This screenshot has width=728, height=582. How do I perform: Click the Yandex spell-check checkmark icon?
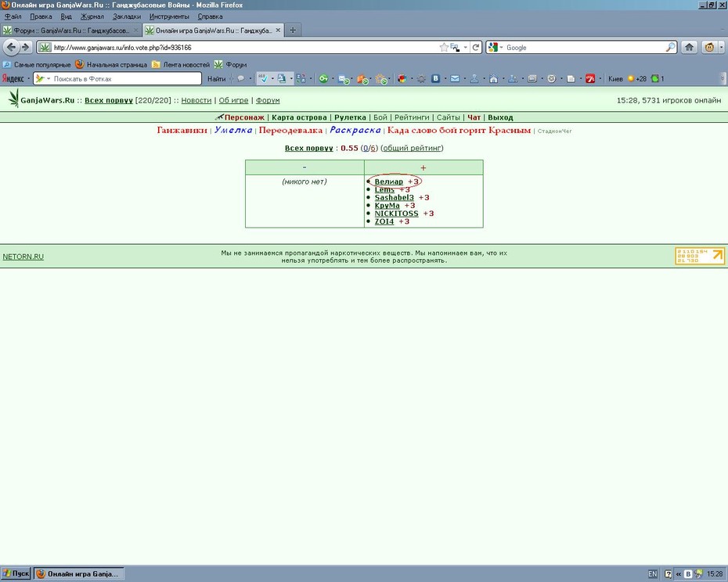263,79
